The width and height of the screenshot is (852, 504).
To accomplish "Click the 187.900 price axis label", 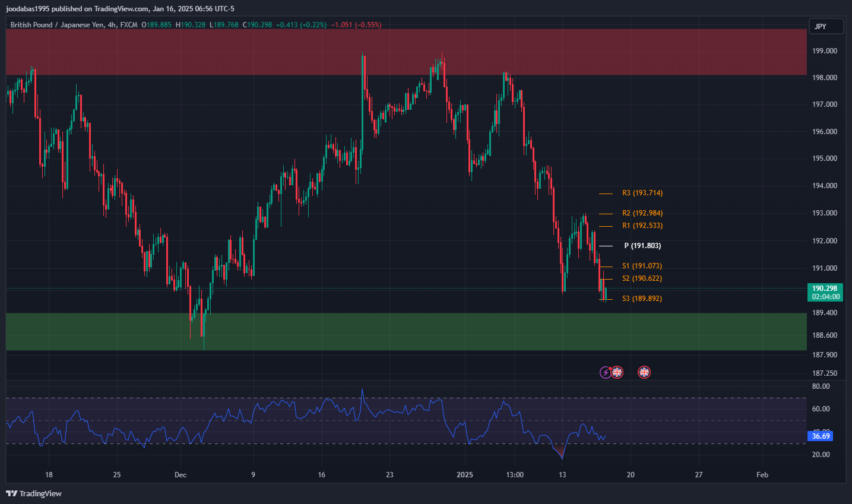I will [825, 355].
